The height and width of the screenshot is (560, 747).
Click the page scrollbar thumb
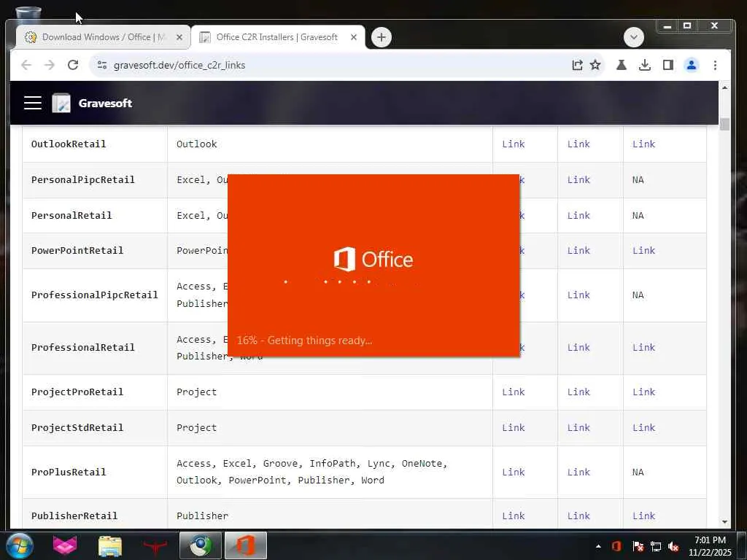pyautogui.click(x=724, y=124)
